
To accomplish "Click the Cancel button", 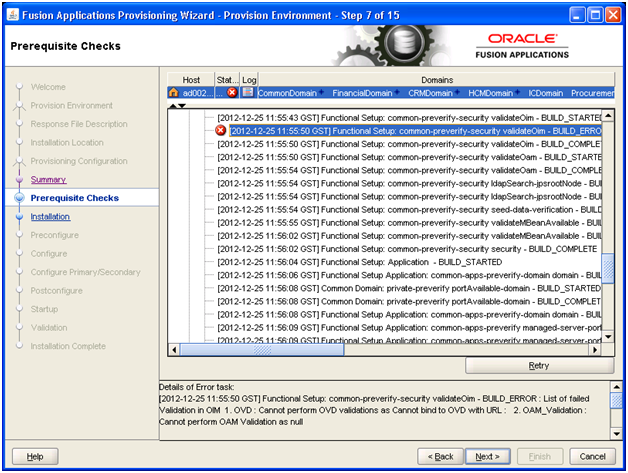I will 592,456.
